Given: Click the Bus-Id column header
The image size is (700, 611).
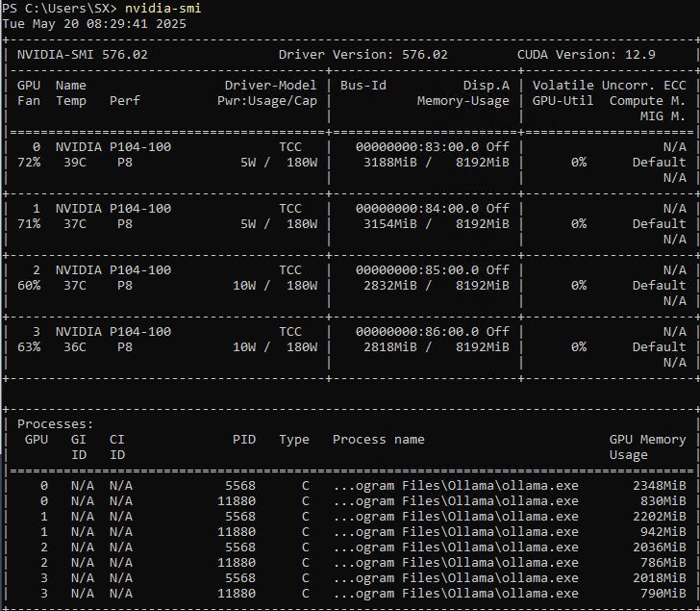Looking at the screenshot, I should [x=363, y=86].
